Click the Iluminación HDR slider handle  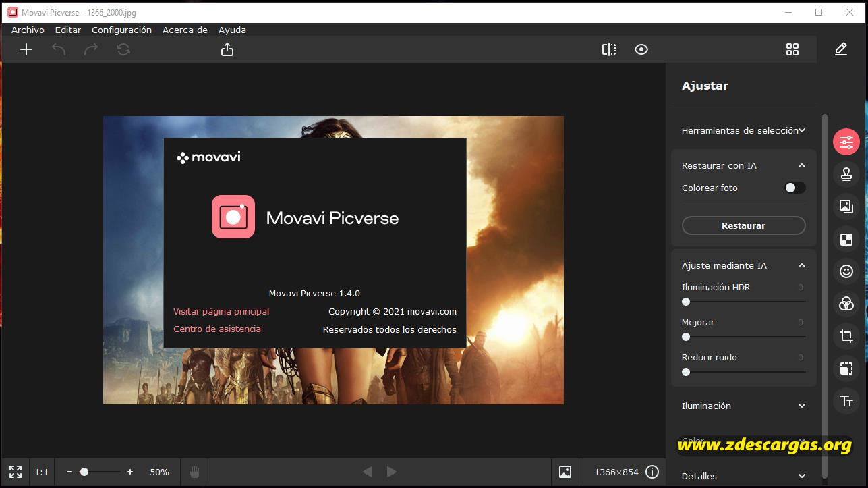click(686, 302)
